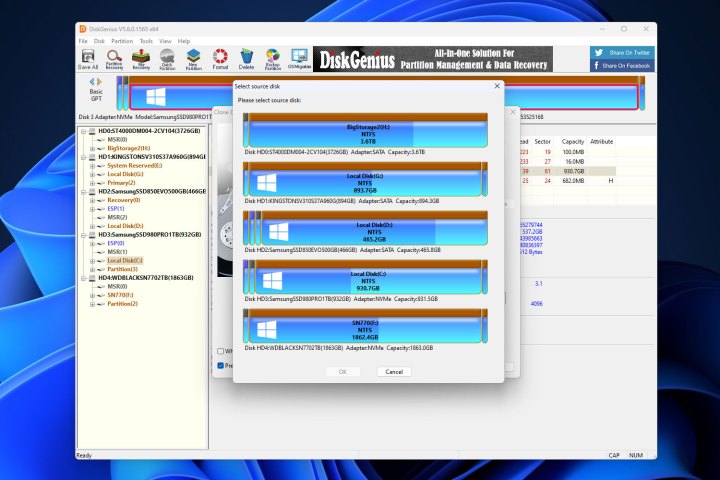
Task: Click Cancel in Select source disk dialog
Action: click(x=394, y=372)
